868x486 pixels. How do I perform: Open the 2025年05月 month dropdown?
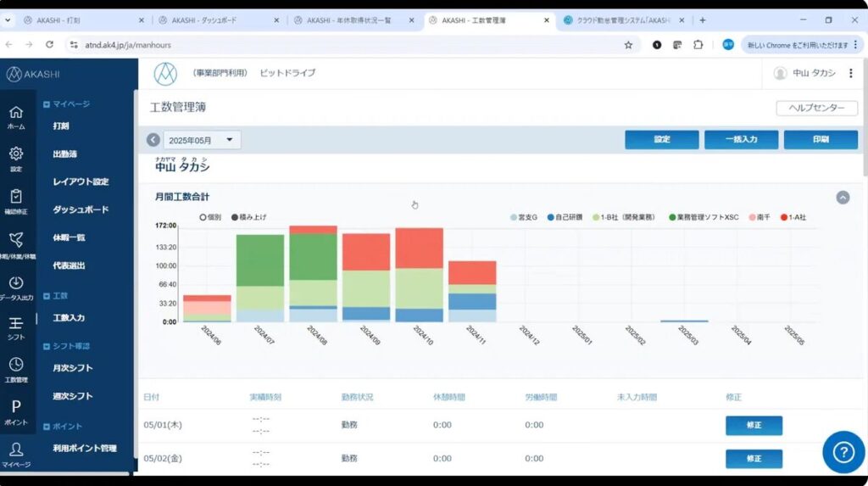coord(202,140)
